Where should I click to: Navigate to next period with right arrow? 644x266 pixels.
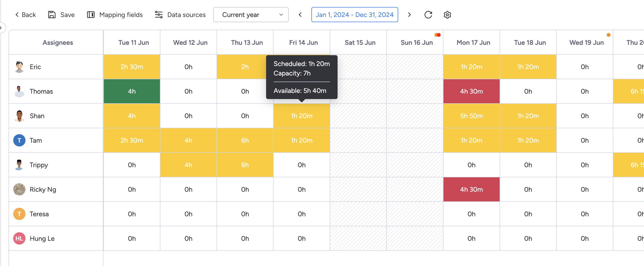409,14
